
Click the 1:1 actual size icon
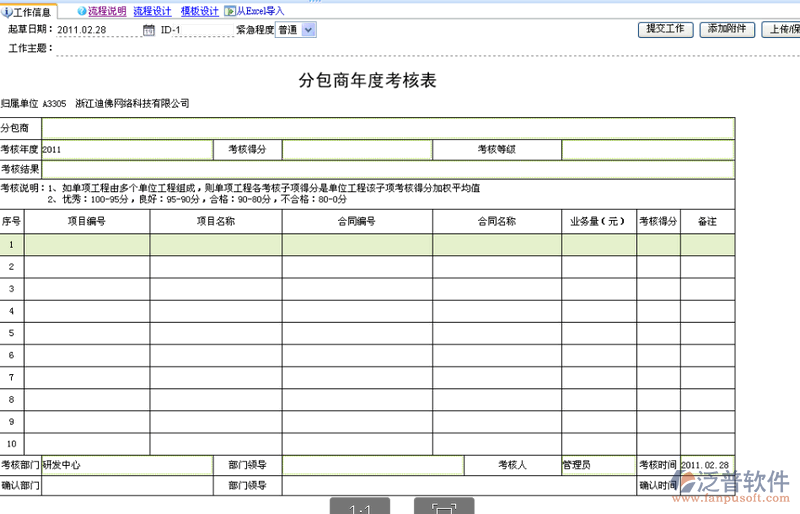pyautogui.click(x=360, y=509)
